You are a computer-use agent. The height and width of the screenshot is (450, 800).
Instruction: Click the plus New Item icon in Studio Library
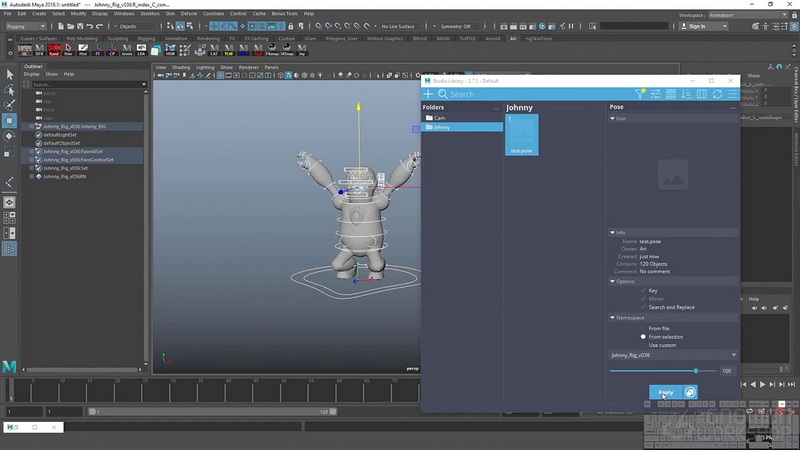428,94
